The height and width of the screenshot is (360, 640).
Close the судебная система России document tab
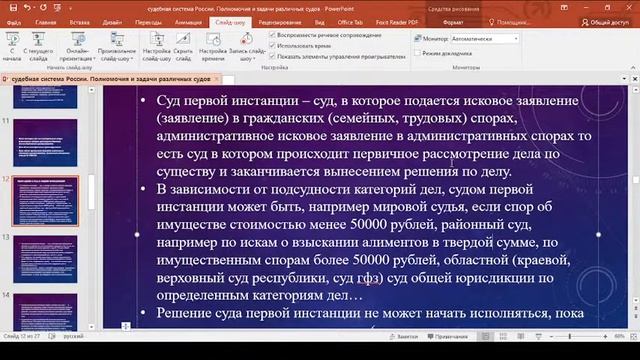pyautogui.click(x=217, y=79)
